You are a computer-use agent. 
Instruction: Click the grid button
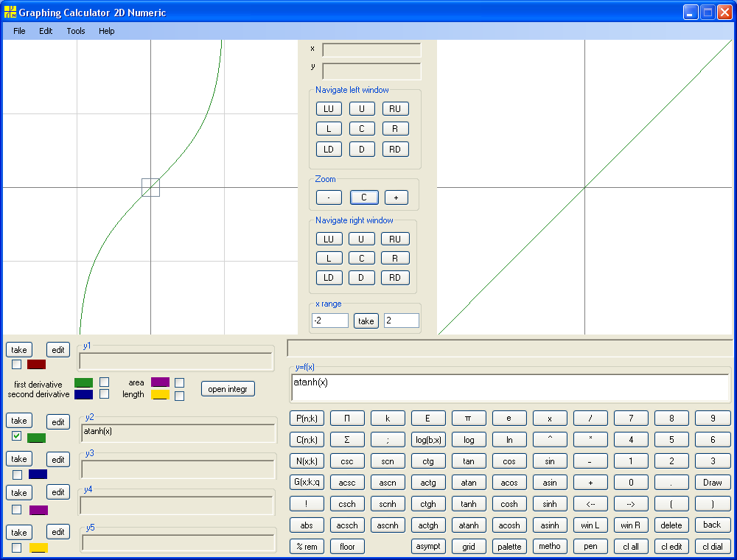[469, 547]
